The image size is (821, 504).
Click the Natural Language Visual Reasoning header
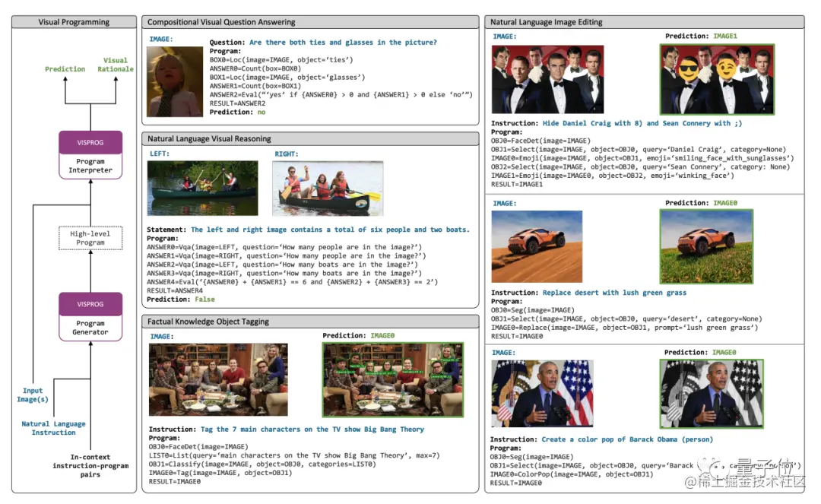point(310,138)
